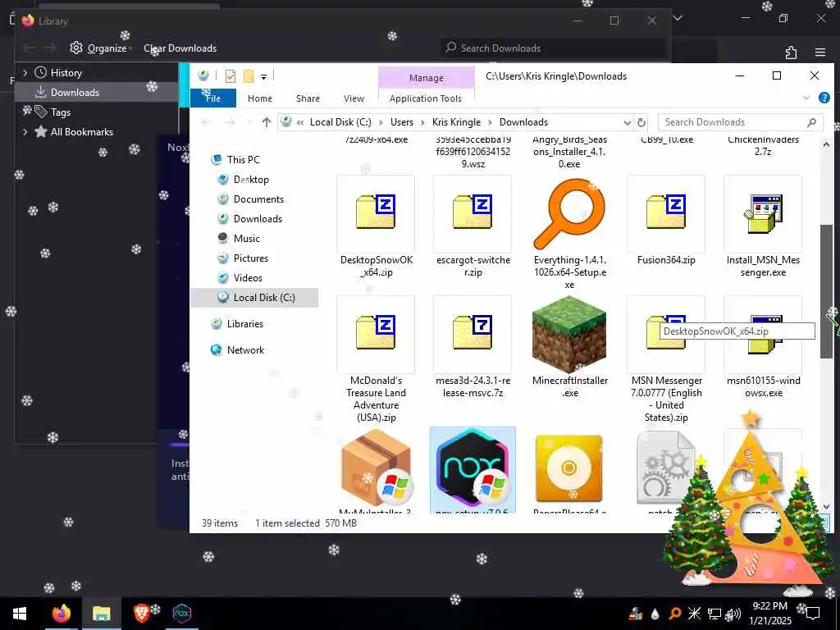Open Nox player from the taskbar
Screen dimensions: 840x630
pos(181,614)
